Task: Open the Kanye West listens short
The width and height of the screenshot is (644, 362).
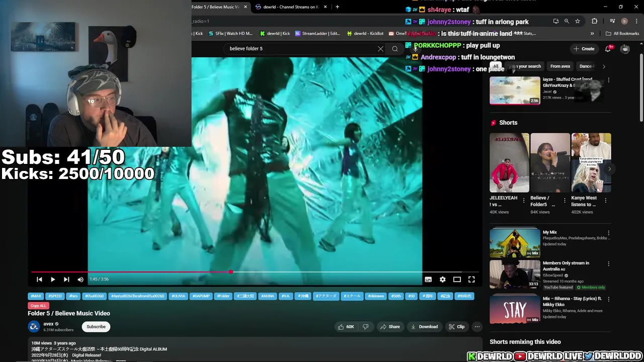Action: click(x=591, y=162)
